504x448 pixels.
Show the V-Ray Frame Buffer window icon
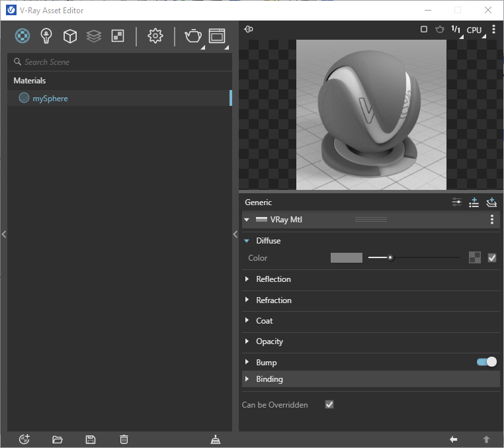[x=218, y=36]
